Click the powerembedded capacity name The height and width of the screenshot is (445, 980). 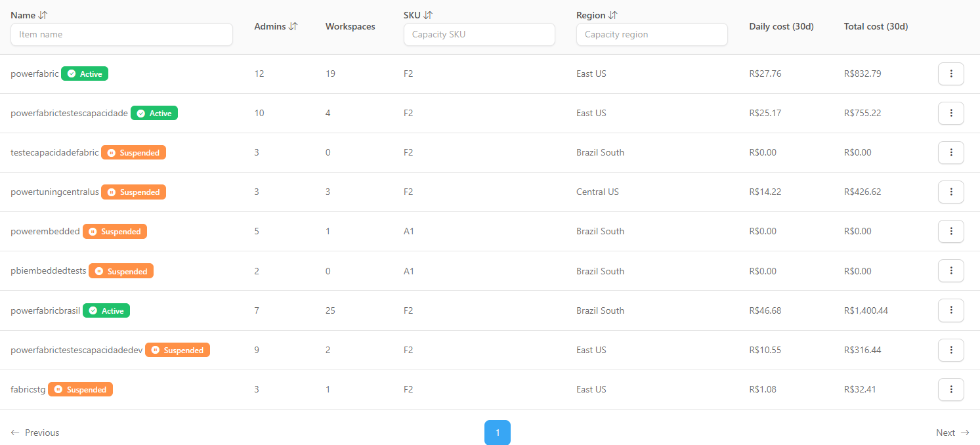(x=45, y=231)
